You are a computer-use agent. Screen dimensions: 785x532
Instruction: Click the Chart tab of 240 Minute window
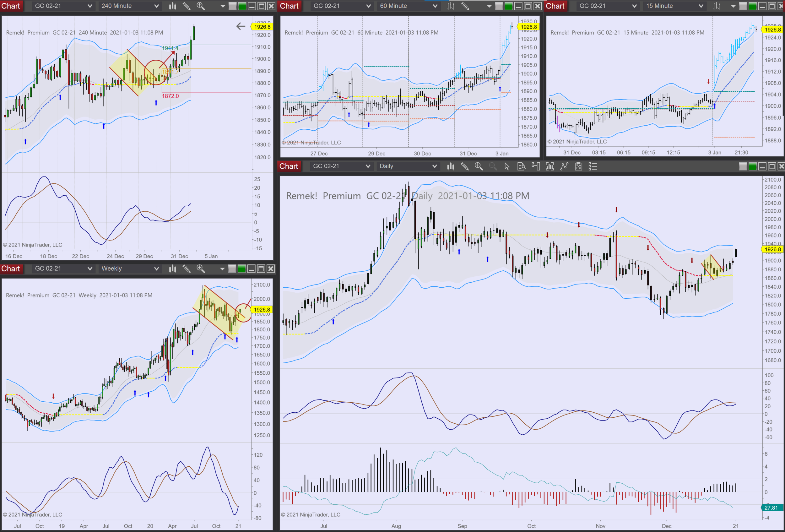click(x=11, y=6)
